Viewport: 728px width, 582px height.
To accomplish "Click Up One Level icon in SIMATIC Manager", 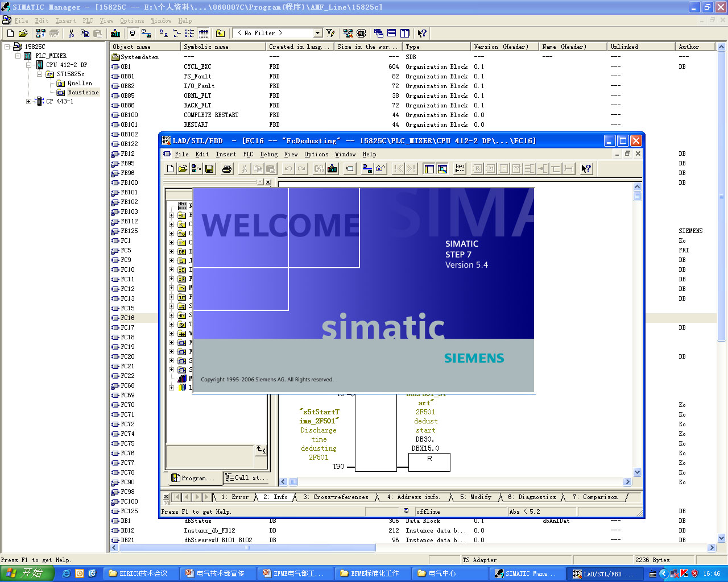I will 221,34.
